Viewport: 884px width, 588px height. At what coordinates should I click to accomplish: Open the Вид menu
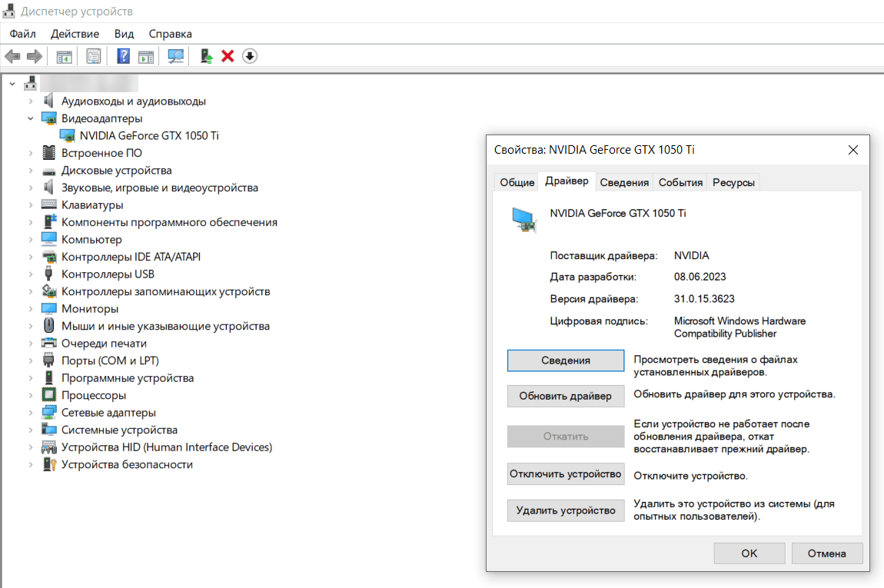[x=124, y=34]
